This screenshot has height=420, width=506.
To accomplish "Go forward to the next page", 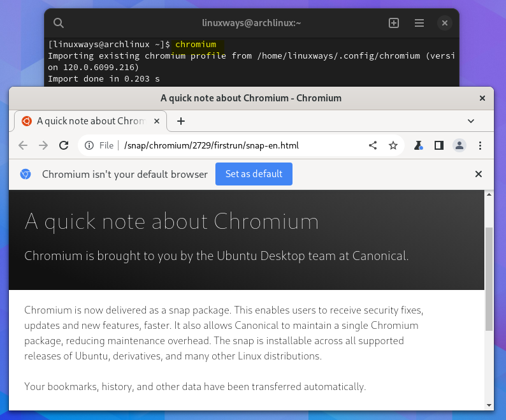I will [43, 145].
